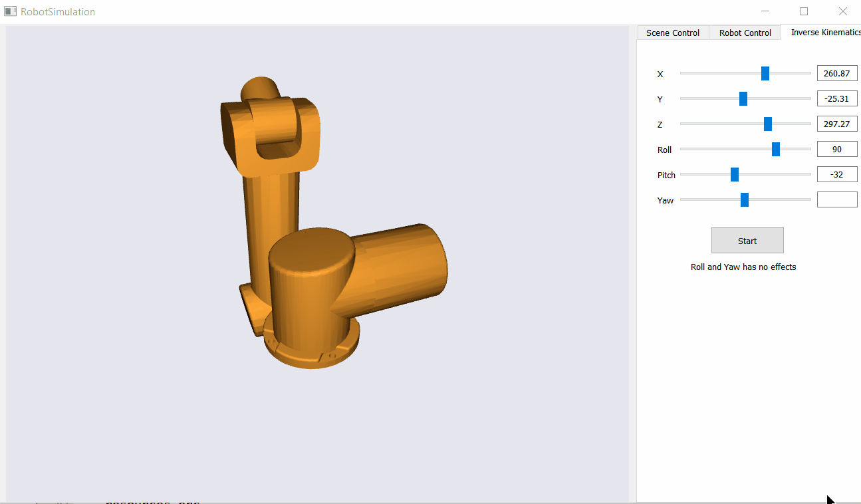Focus the Y value field showing -25.31
861x504 pixels.
(837, 98)
